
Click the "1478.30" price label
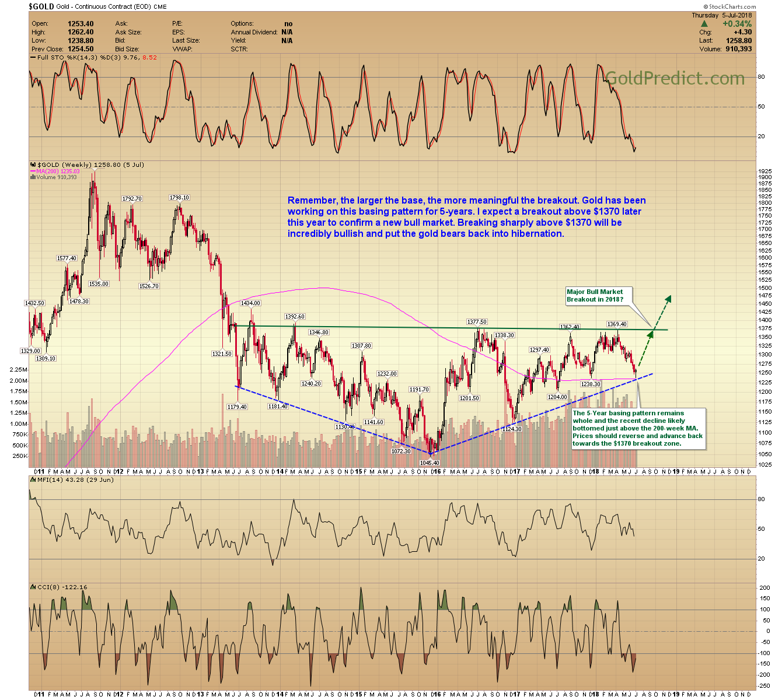point(79,301)
